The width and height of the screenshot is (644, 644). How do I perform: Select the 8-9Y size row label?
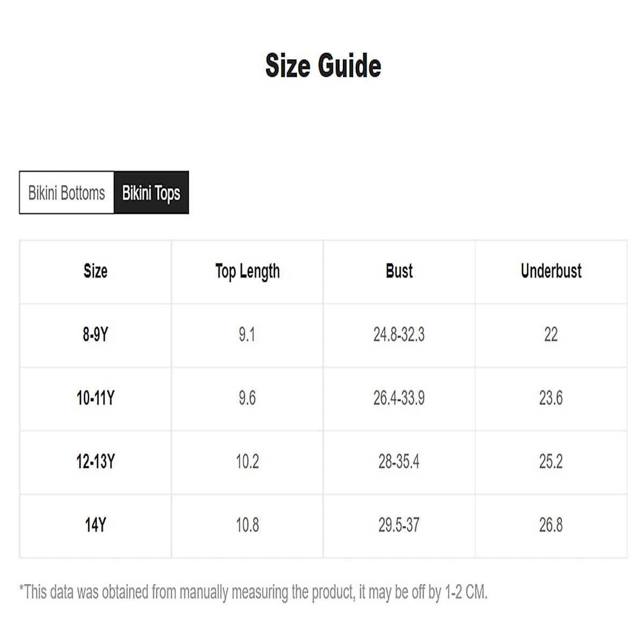[x=96, y=335]
